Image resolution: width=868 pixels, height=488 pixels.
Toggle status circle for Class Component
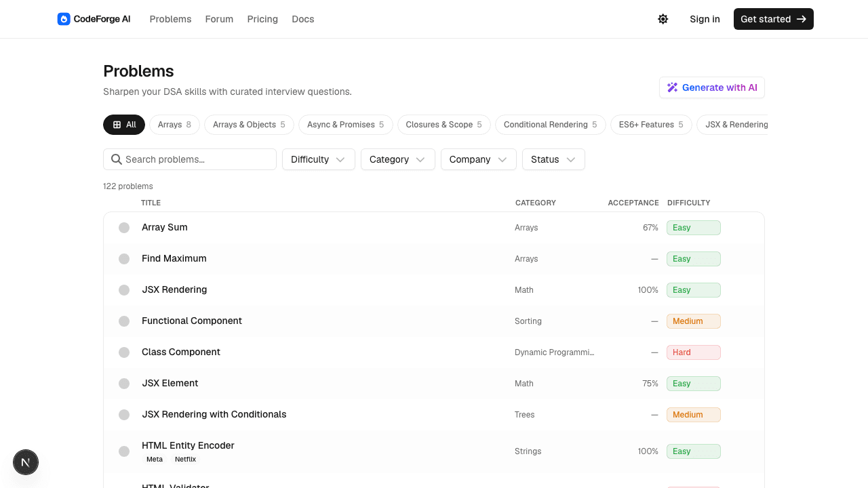tap(124, 352)
